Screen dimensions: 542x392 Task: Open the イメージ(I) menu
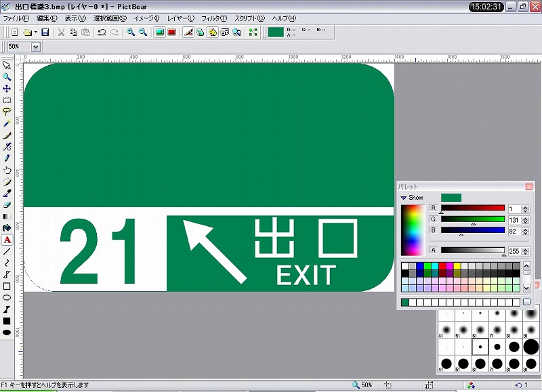pyautogui.click(x=146, y=18)
